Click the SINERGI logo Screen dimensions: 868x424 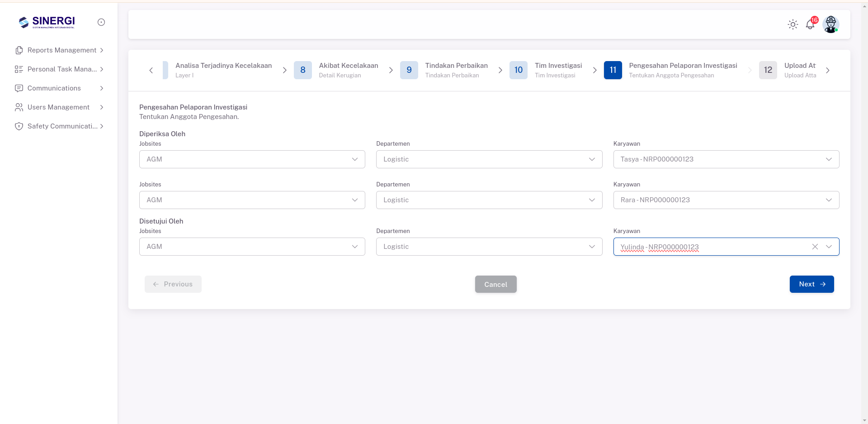(47, 22)
